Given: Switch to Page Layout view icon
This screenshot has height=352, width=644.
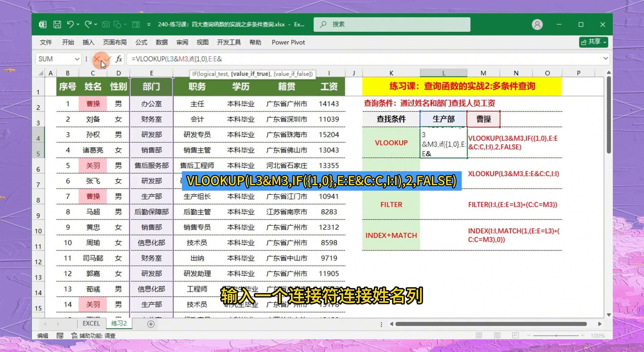Looking at the screenshot, I should (x=497, y=335).
